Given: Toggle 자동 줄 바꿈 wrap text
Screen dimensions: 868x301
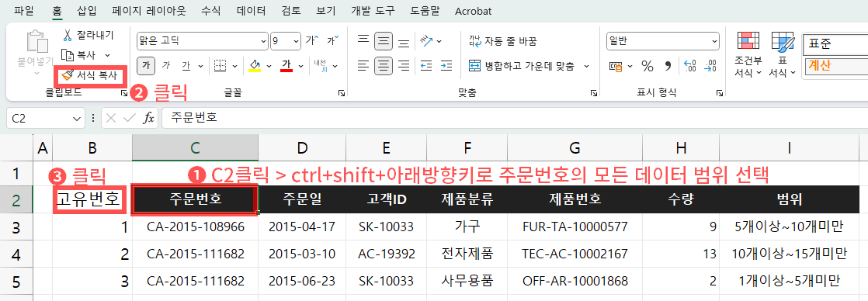Looking at the screenshot, I should pos(502,41).
